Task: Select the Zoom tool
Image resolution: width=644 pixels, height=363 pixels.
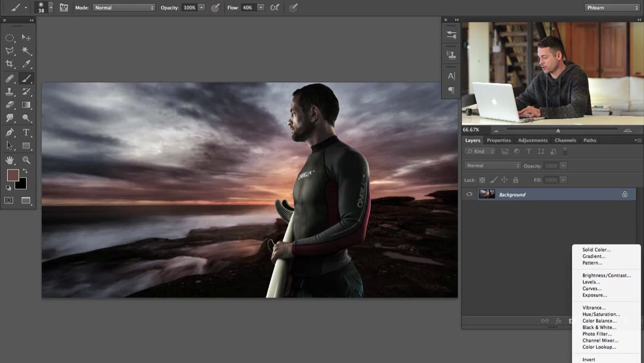Action: coord(26,160)
